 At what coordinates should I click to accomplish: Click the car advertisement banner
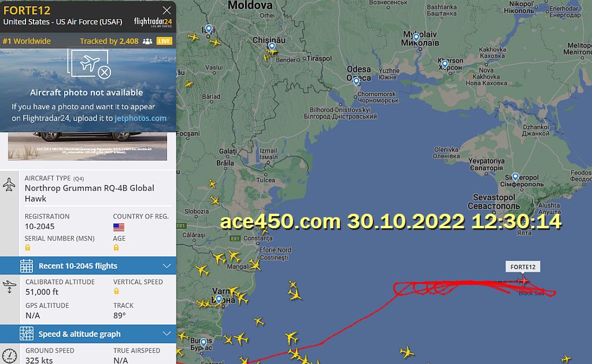88,146
